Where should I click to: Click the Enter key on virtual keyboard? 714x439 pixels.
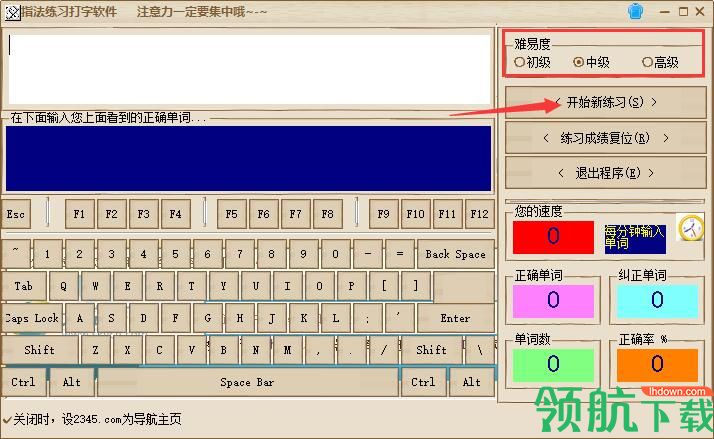pyautogui.click(x=455, y=318)
